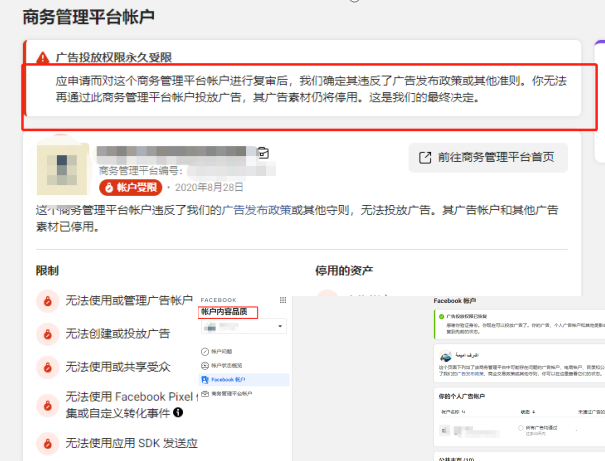
Task: Select 商务管理平台帐户 in the sidebar menu
Action: click(x=232, y=394)
